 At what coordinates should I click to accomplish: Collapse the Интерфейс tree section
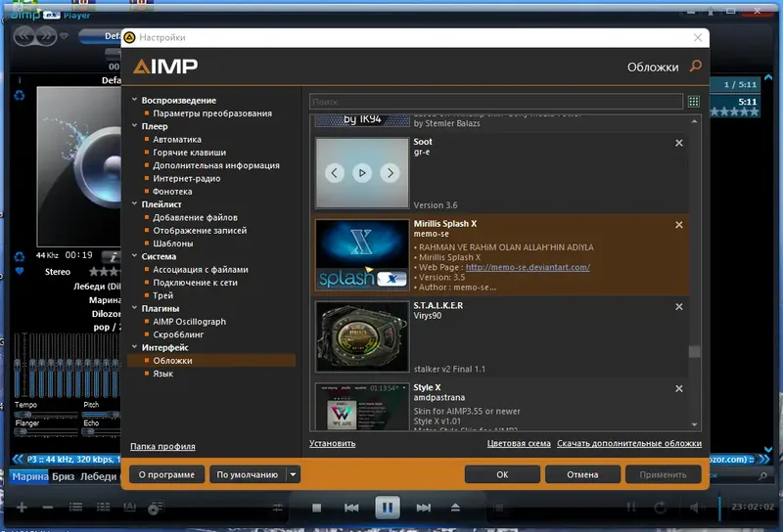(x=134, y=347)
